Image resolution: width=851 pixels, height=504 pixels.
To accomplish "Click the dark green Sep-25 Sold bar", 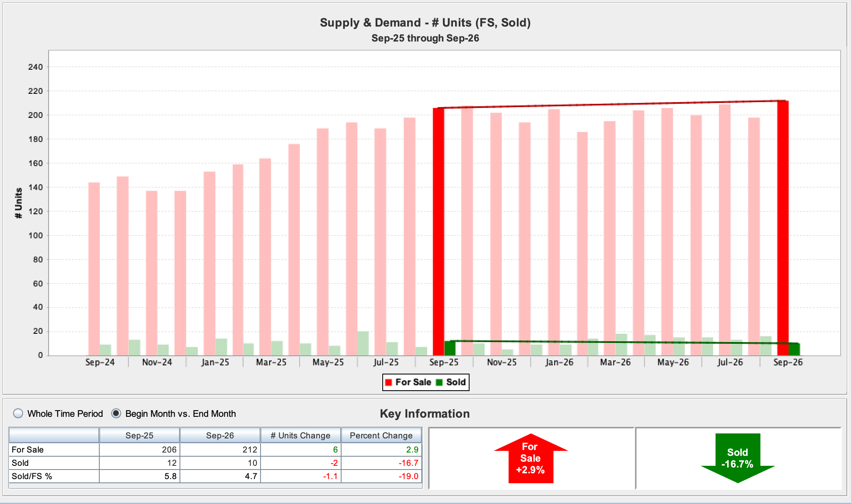I will click(x=450, y=348).
